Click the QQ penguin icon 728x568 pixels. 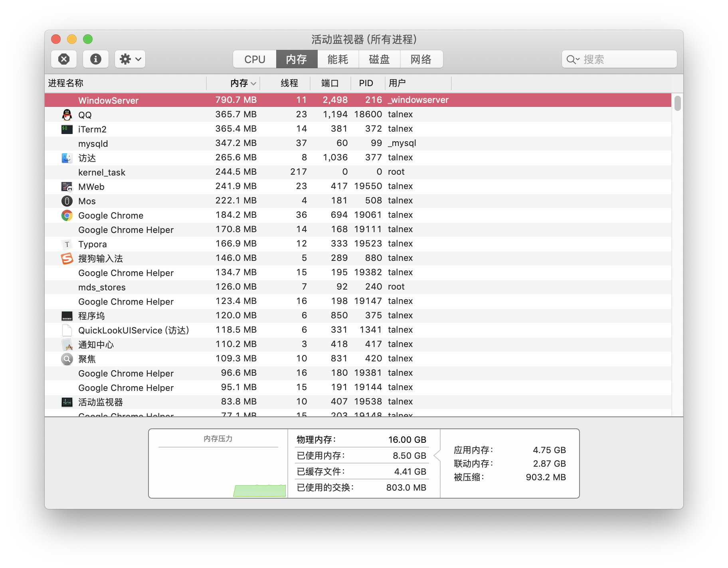coord(67,115)
